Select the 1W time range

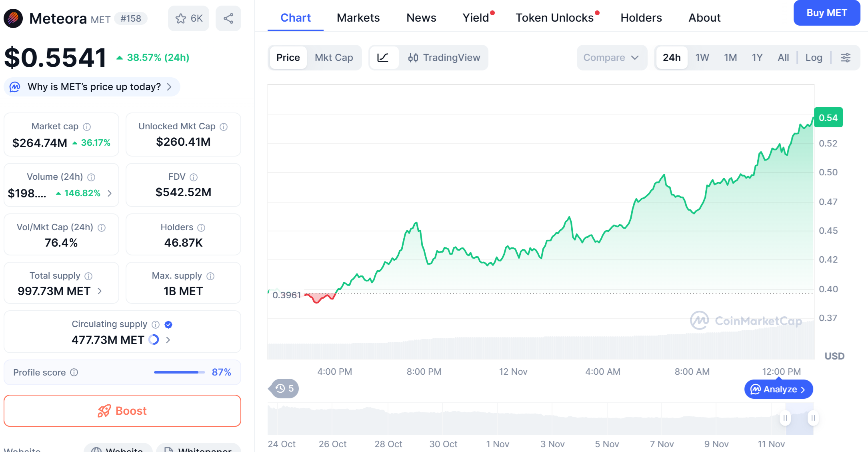click(x=702, y=58)
